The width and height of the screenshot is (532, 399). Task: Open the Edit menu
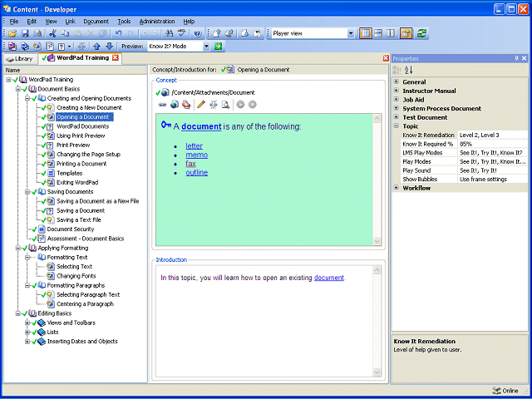pyautogui.click(x=32, y=22)
